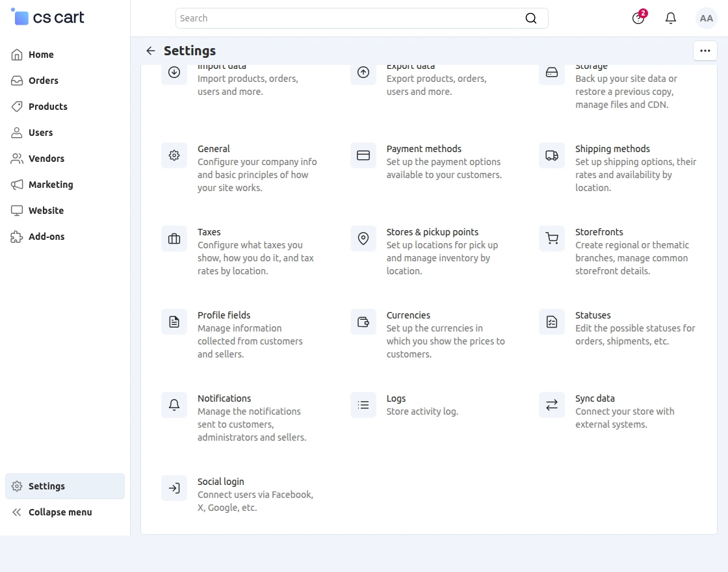Click the Sync data arrows icon
The width and height of the screenshot is (728, 572).
[552, 405]
